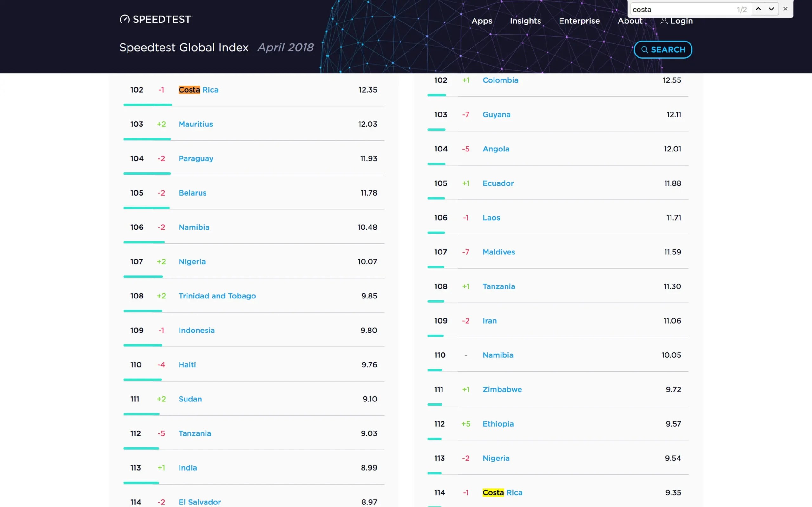Open the Apps menu item
Image resolution: width=812 pixels, height=507 pixels.
pyautogui.click(x=482, y=21)
